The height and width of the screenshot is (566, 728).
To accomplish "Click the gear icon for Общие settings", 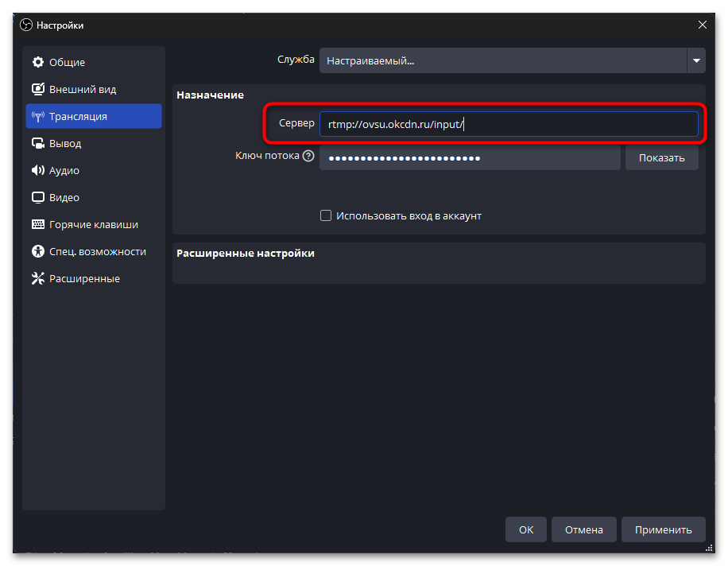I will pos(37,63).
